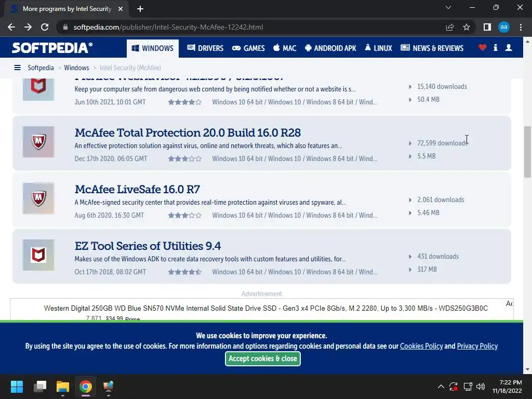Image resolution: width=532 pixels, height=399 pixels.
Task: Click EZ Tool Series logo thumbnail
Action: click(x=38, y=255)
